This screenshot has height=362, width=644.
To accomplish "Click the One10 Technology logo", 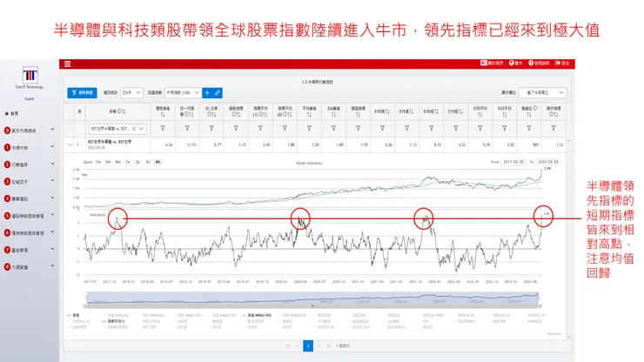I will (30, 75).
